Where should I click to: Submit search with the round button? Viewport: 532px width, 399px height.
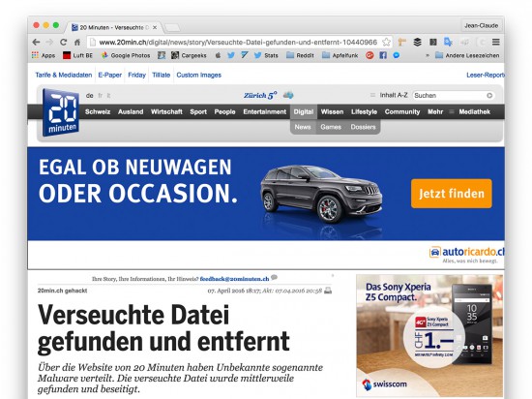tap(489, 96)
